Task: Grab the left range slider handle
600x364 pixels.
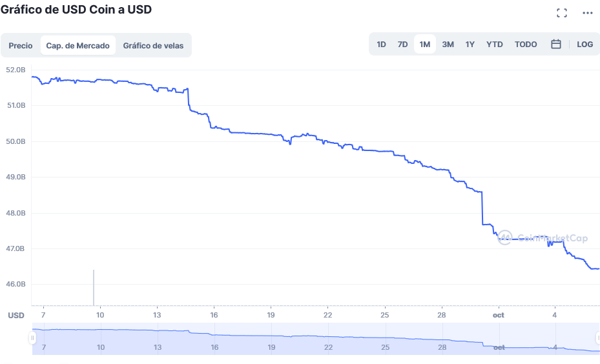Action: 32,338
